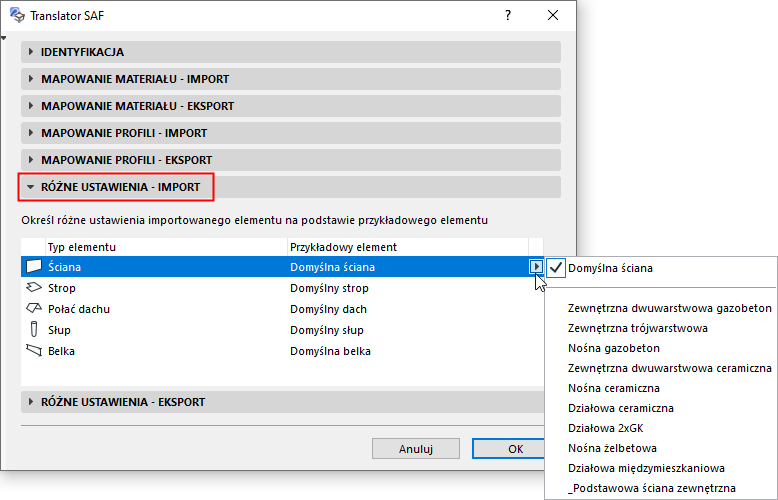Click the beam icon in Belka row
Viewport: 778px width, 500px height.
pyautogui.click(x=34, y=351)
